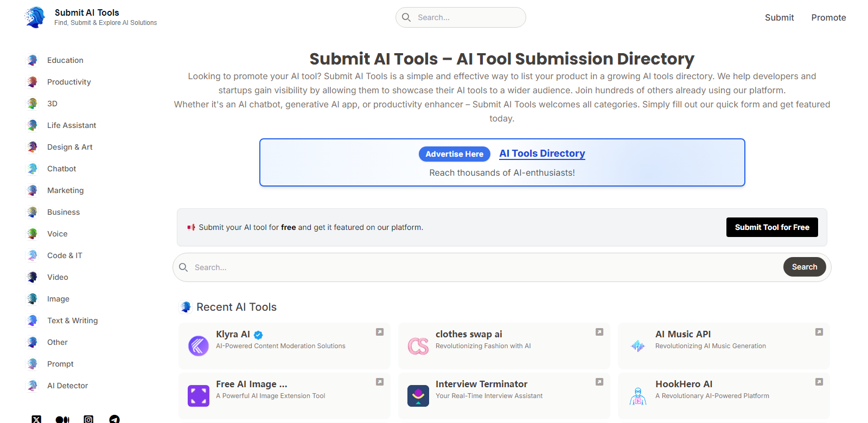868x423 pixels.
Task: Open the Klyra AI external link icon
Action: [380, 332]
